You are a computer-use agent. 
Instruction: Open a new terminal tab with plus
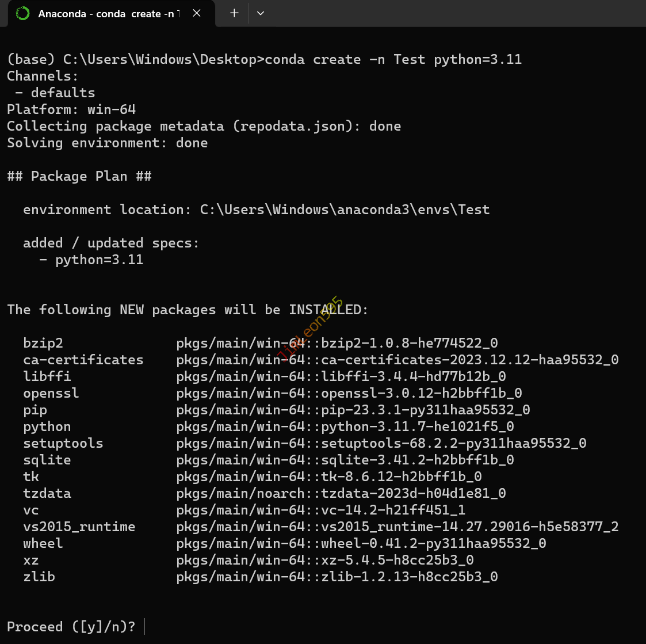tap(234, 13)
